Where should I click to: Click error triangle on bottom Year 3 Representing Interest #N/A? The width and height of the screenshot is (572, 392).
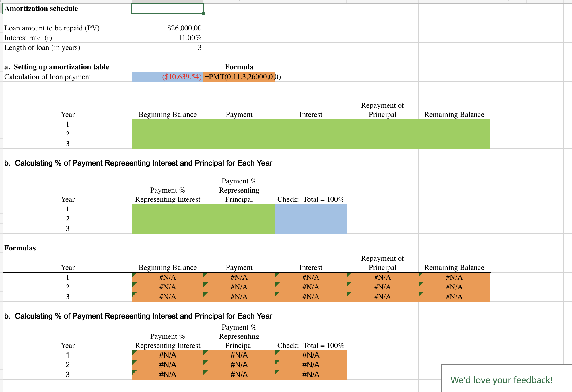tap(134, 372)
